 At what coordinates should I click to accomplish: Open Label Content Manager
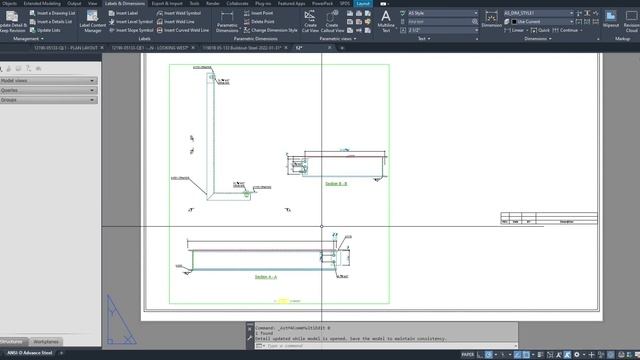click(x=92, y=21)
